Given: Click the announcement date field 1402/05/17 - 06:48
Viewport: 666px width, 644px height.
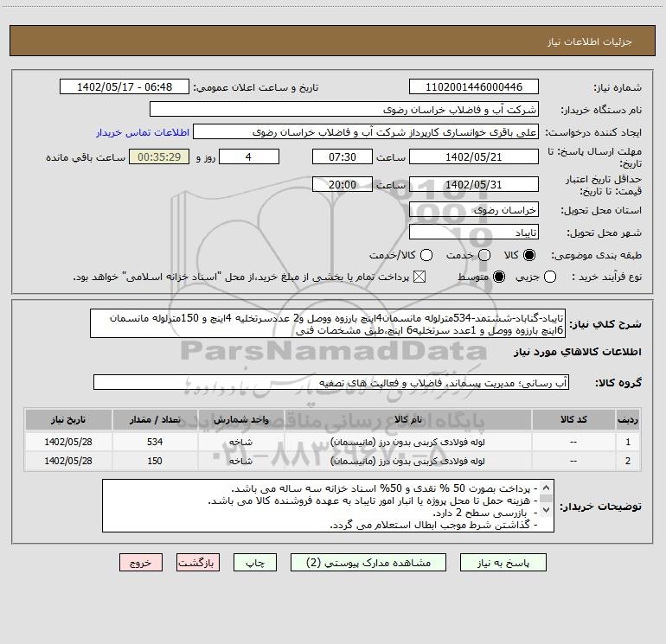Looking at the screenshot, I should [125, 87].
